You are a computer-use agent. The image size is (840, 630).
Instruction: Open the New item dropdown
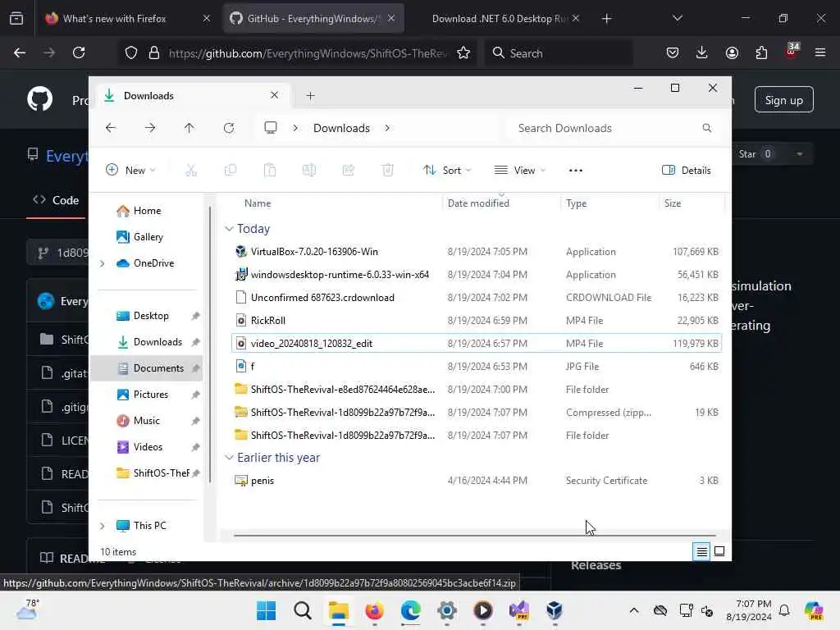coord(130,171)
